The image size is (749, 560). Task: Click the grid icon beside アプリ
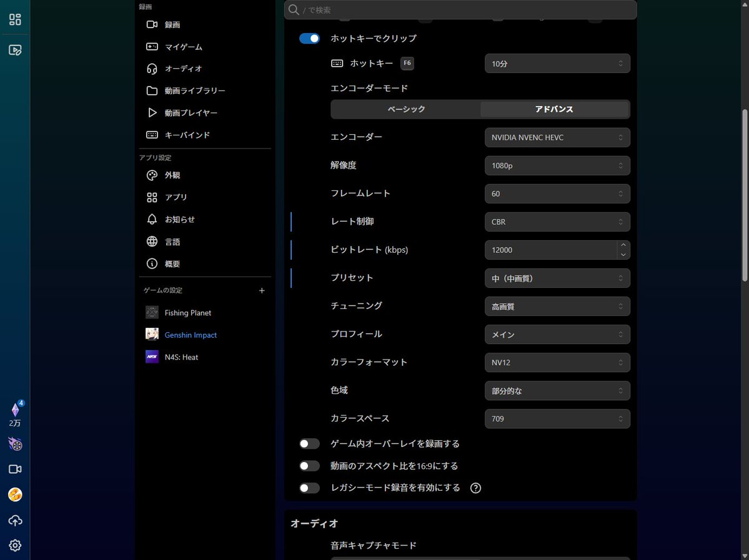pyautogui.click(x=152, y=197)
